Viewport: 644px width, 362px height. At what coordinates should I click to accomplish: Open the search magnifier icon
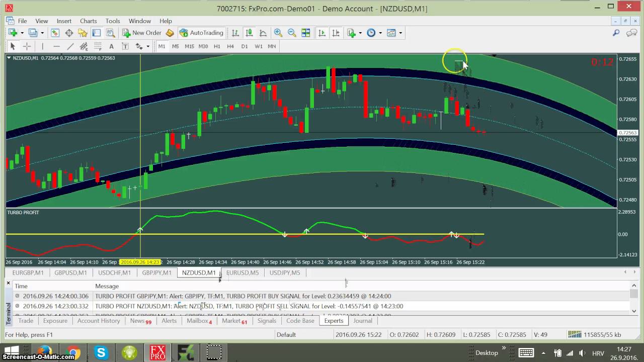616,33
